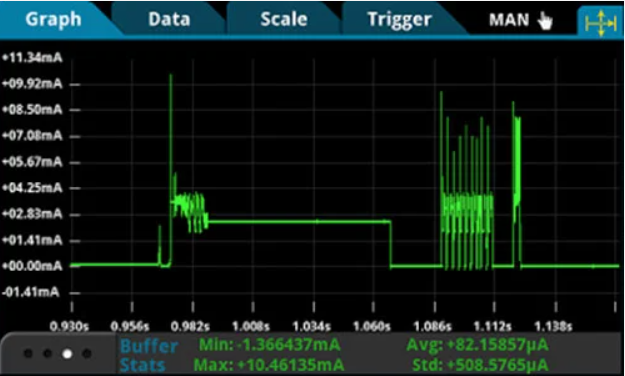Switch to the Data tab
625x376 pixels.
(x=169, y=19)
